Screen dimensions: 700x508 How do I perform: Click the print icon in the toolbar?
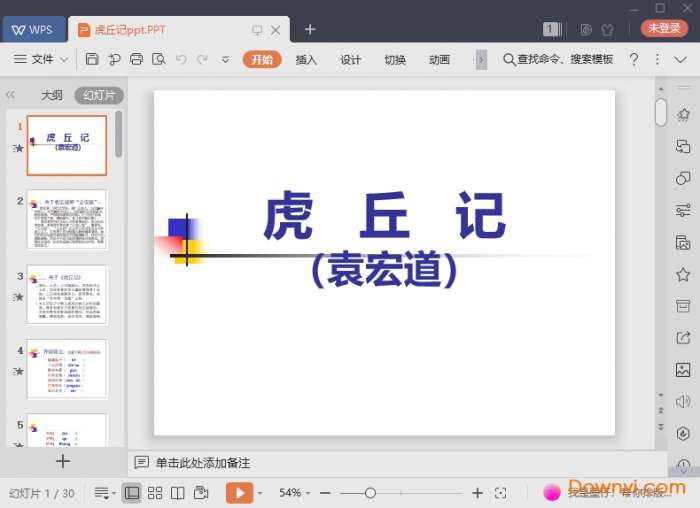[136, 59]
